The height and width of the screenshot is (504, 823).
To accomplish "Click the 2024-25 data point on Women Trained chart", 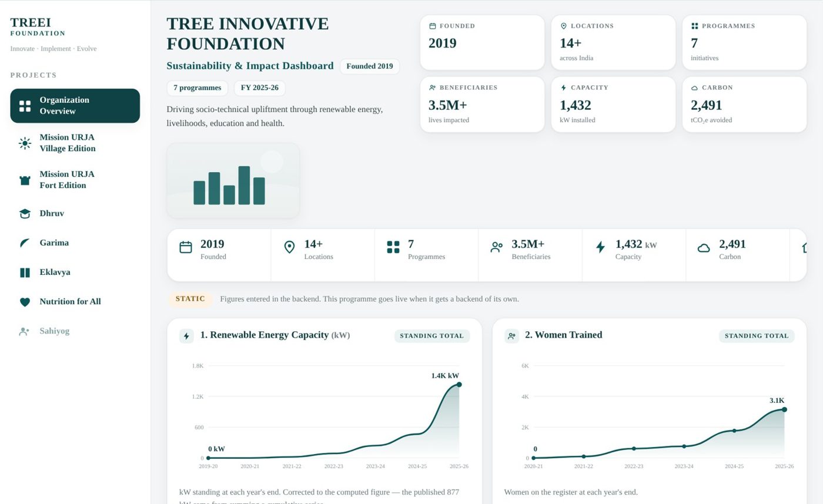I will click(x=734, y=431).
